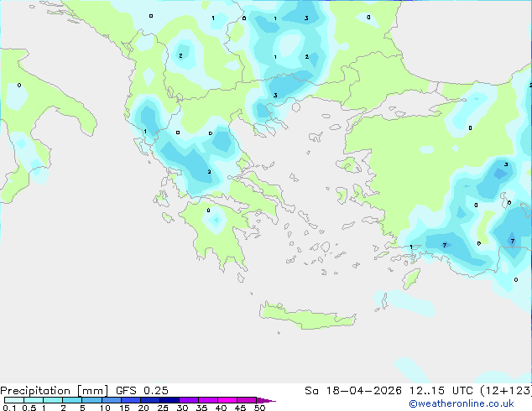This screenshot has width=532, height=411.
Task: Click the 0 value on the Peloponnese
Action: [x=208, y=211]
